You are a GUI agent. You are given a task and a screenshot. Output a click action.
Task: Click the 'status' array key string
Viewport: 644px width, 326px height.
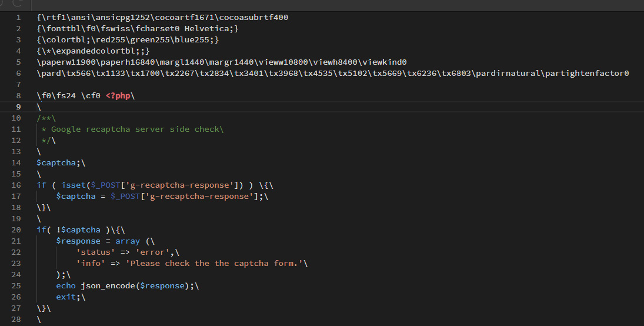96,252
